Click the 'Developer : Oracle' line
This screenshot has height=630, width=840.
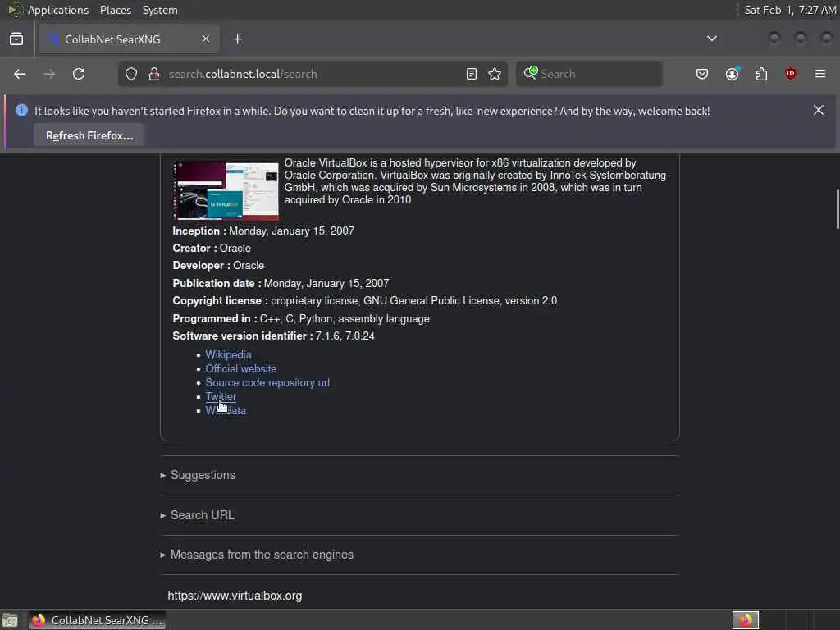[218, 265]
